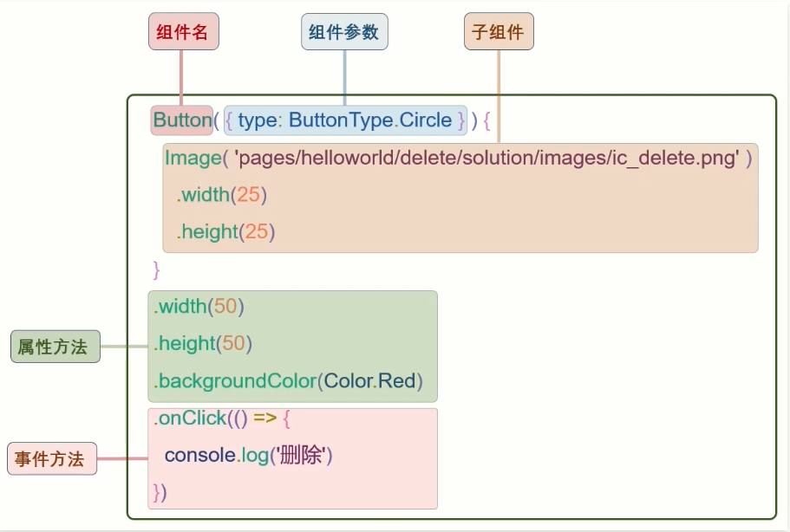Click the pink closing brace below .height(25)
The height and width of the screenshot is (532, 790).
[x=157, y=269]
